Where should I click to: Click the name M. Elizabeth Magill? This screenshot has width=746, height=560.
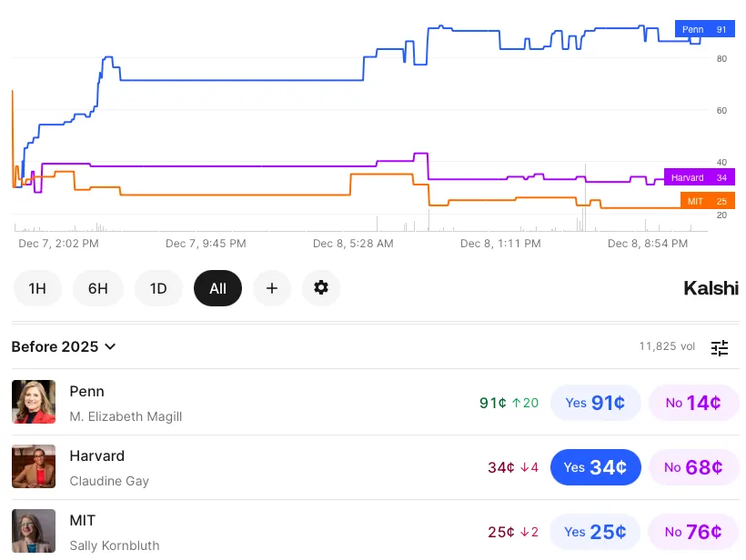coord(126,416)
